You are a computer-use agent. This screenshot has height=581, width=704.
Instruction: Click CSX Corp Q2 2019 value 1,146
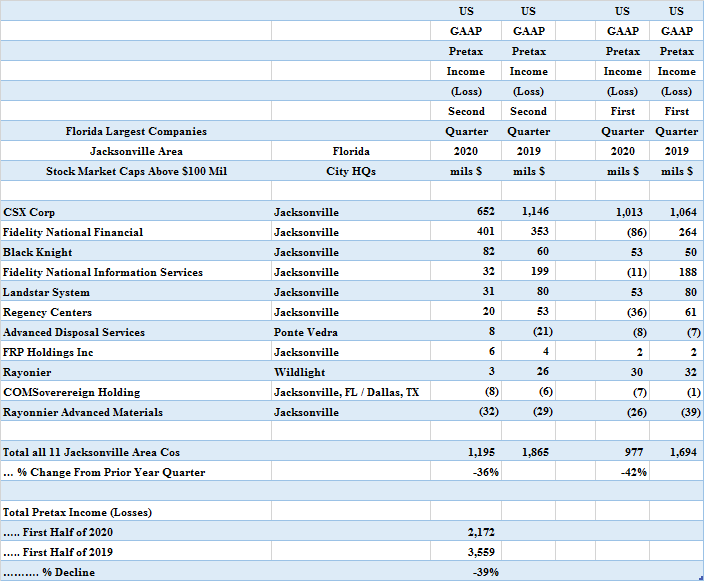coord(535,211)
